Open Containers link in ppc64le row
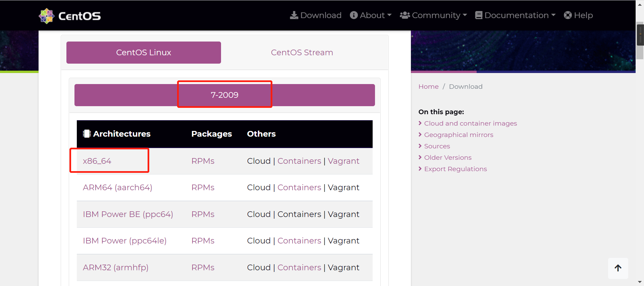The image size is (644, 286). click(x=299, y=241)
